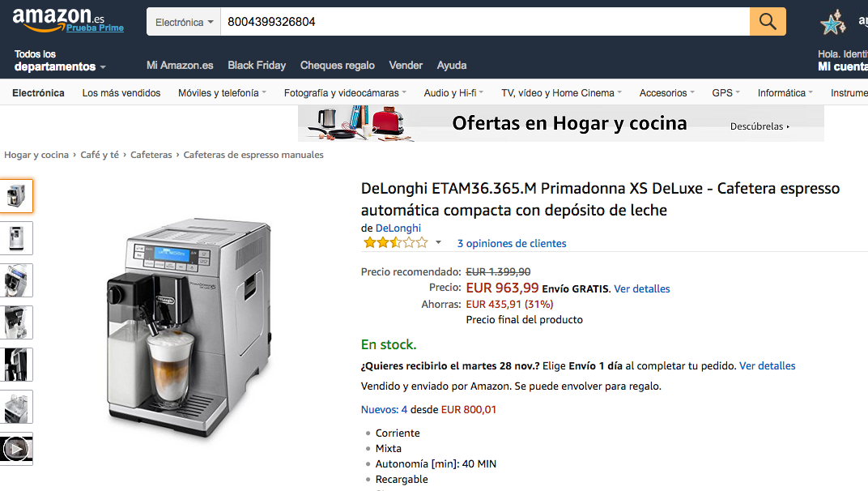This screenshot has height=491, width=868.
Task: Click the DeLonghi brand link
Action: point(398,228)
